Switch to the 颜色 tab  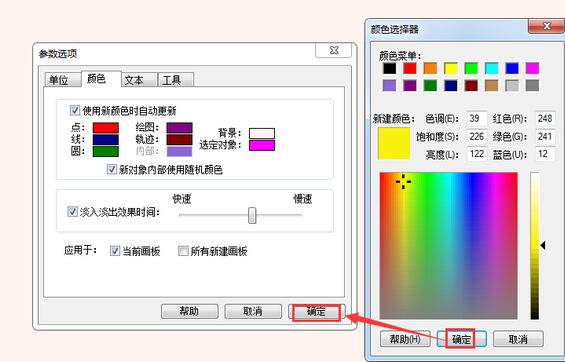tap(101, 79)
